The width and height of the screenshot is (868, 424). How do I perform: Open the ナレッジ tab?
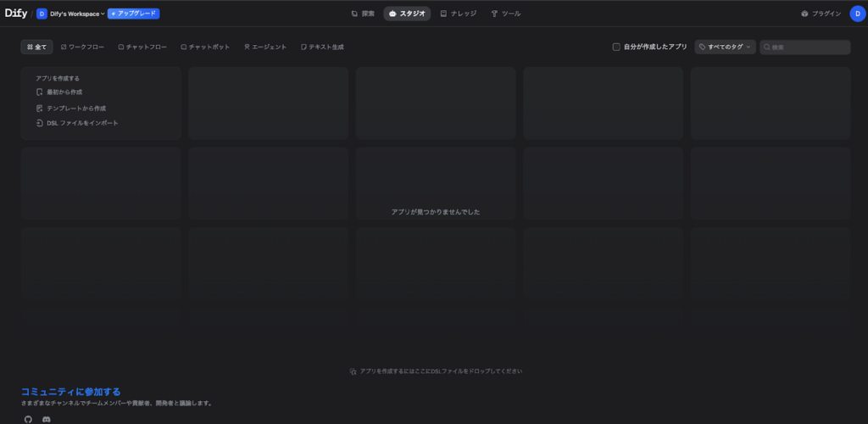pyautogui.click(x=458, y=14)
